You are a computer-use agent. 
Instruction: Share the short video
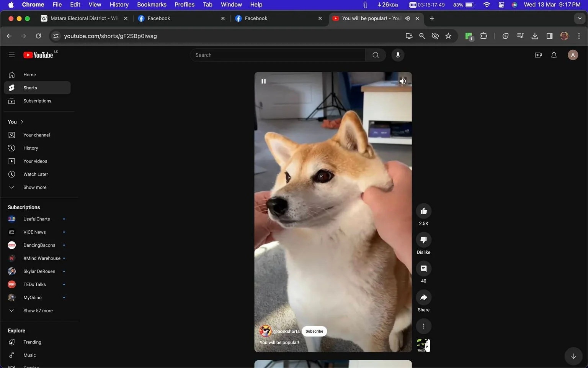pyautogui.click(x=423, y=297)
